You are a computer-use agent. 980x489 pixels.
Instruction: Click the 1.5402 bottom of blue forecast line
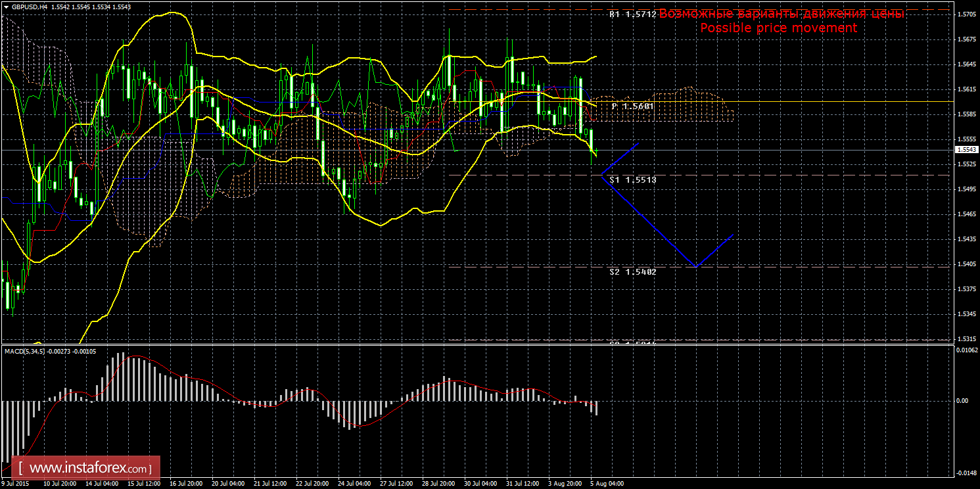(x=696, y=266)
